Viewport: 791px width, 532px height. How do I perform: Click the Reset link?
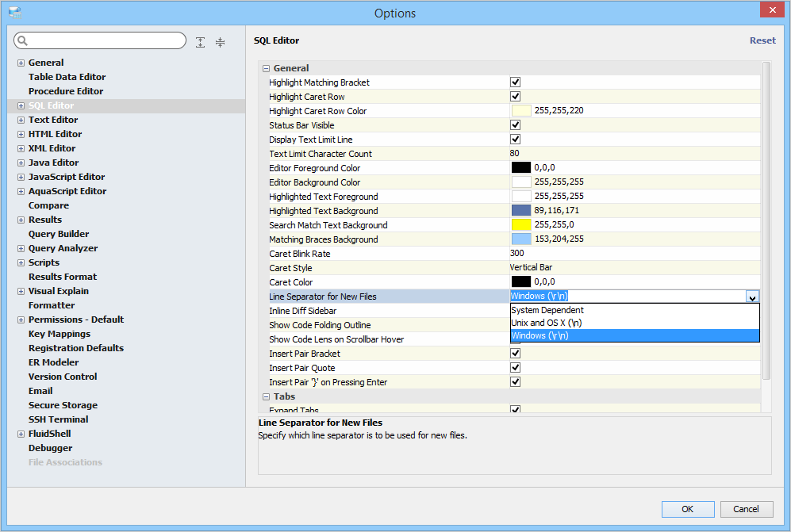tap(762, 40)
